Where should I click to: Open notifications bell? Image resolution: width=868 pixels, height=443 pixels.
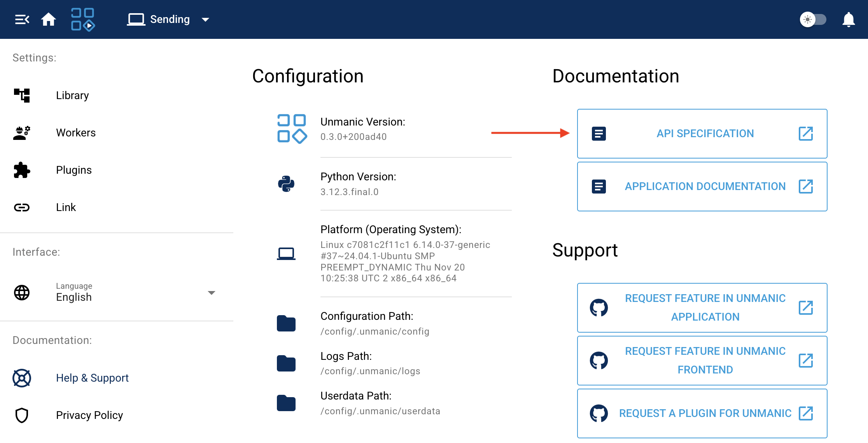tap(848, 19)
